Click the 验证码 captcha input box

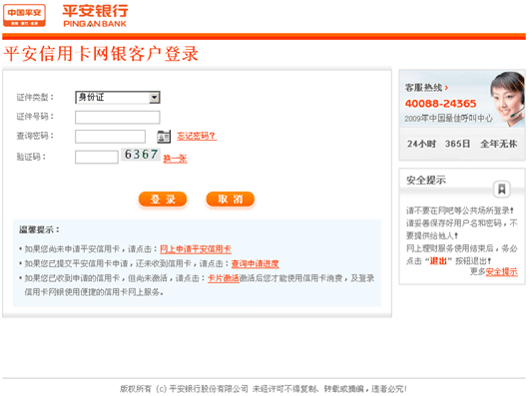[97, 157]
